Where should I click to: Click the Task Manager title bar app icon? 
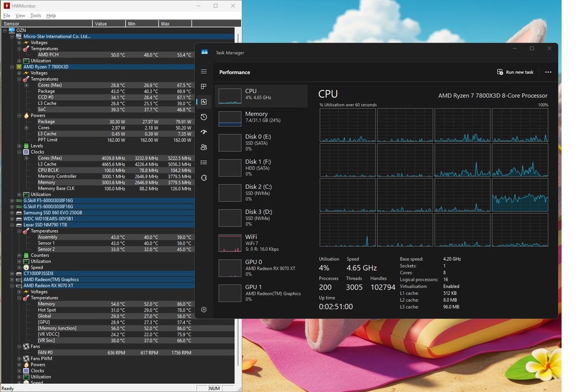[204, 52]
